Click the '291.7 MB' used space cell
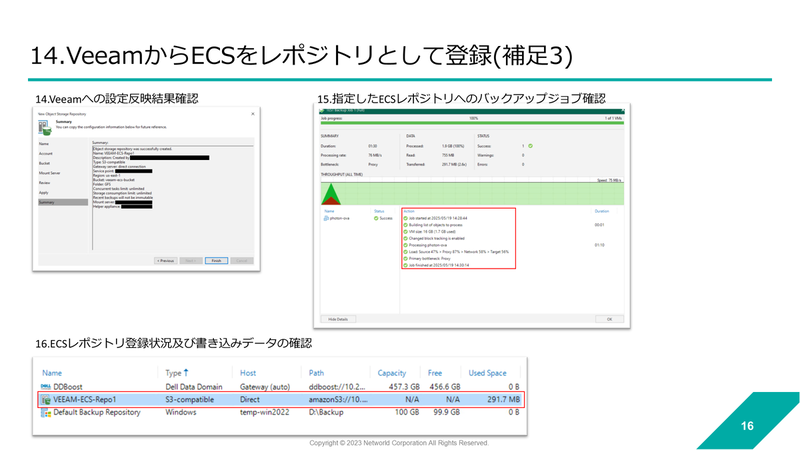The width and height of the screenshot is (800, 450). point(503,399)
